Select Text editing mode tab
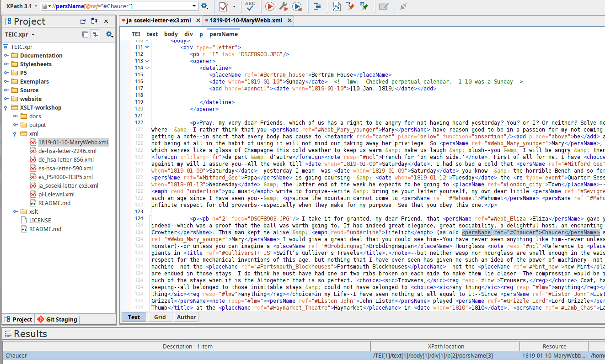Screen dimensions: 605x364 (x=134, y=317)
